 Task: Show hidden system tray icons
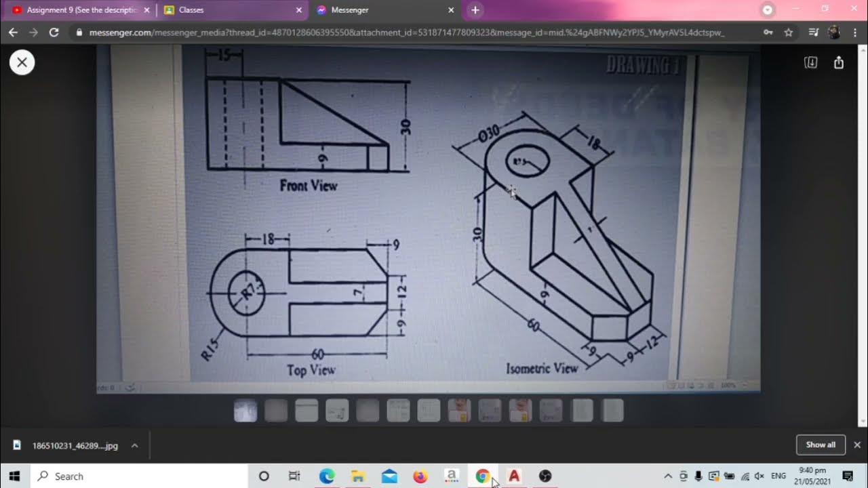(x=668, y=476)
